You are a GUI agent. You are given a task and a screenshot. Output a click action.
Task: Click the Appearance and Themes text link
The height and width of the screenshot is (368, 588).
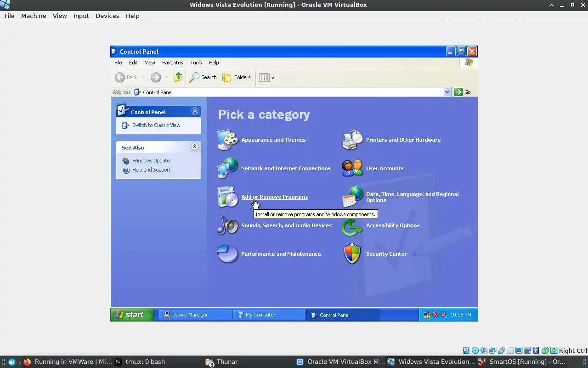273,140
